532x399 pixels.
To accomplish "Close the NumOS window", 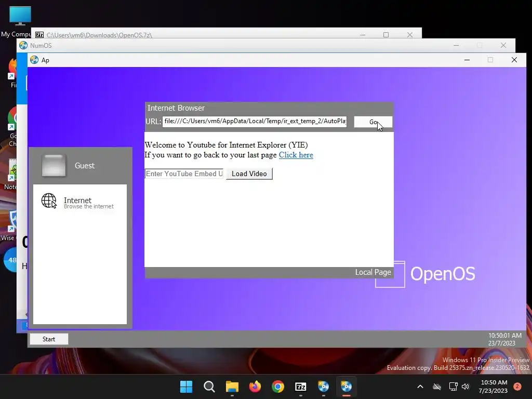I will 503,46.
